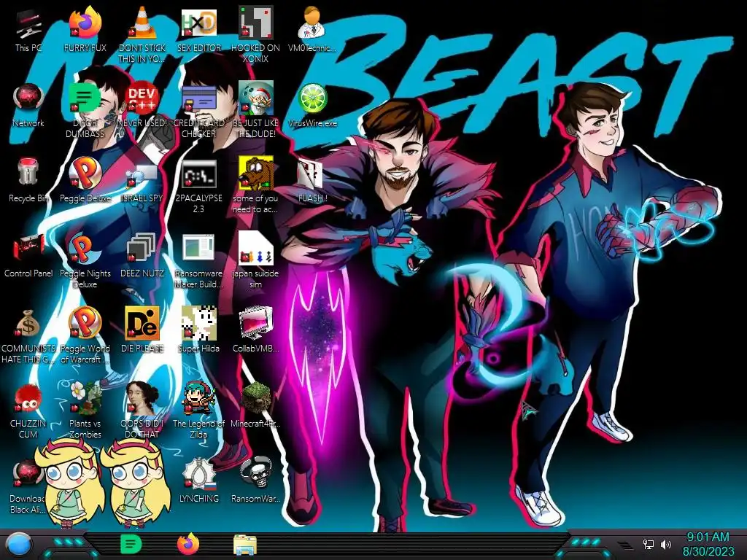Open the Peggle Deluxe shortcut
This screenshot has width=747, height=560.
click(85, 174)
